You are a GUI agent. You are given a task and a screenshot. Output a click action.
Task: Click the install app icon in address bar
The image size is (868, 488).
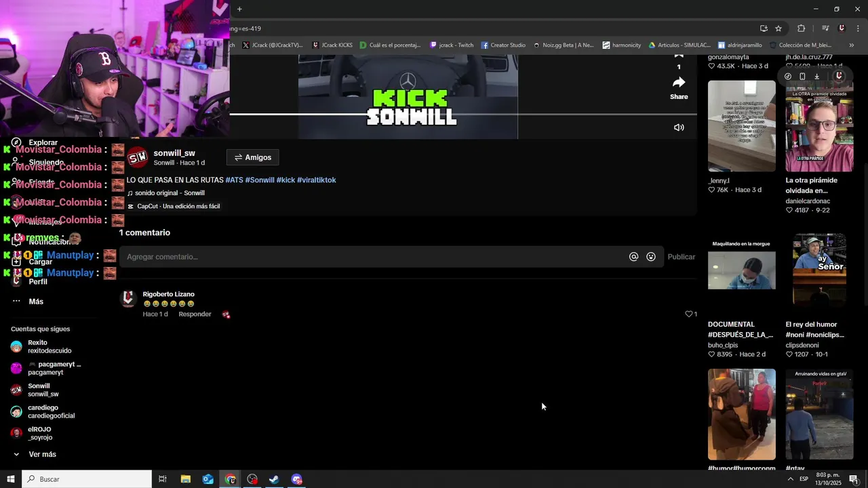(764, 28)
